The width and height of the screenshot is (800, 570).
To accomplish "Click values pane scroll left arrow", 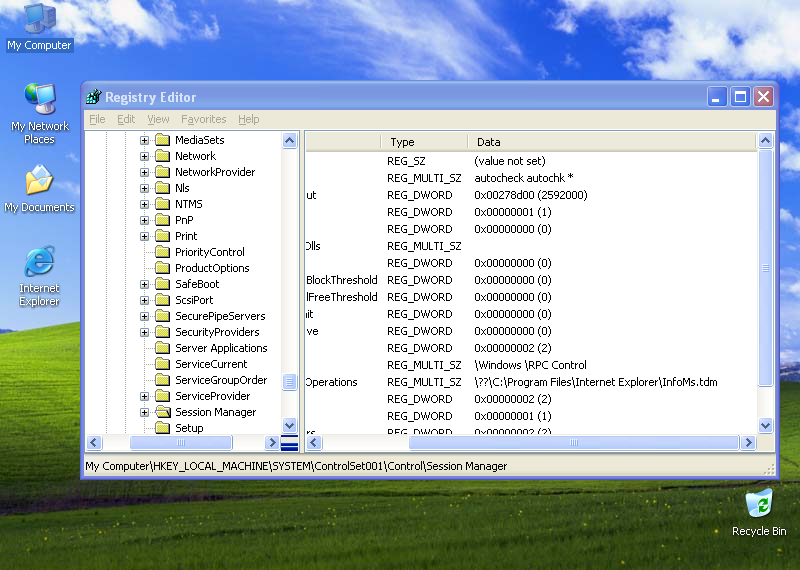I will tap(314, 442).
